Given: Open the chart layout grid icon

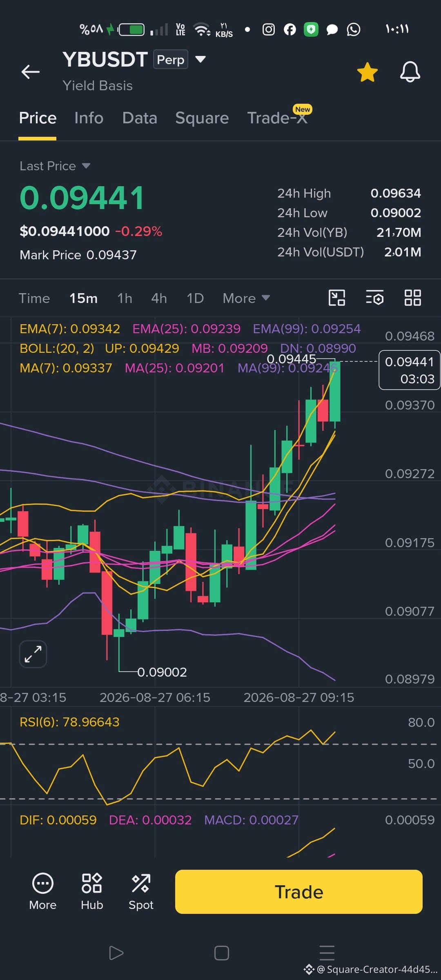Looking at the screenshot, I should [412, 298].
